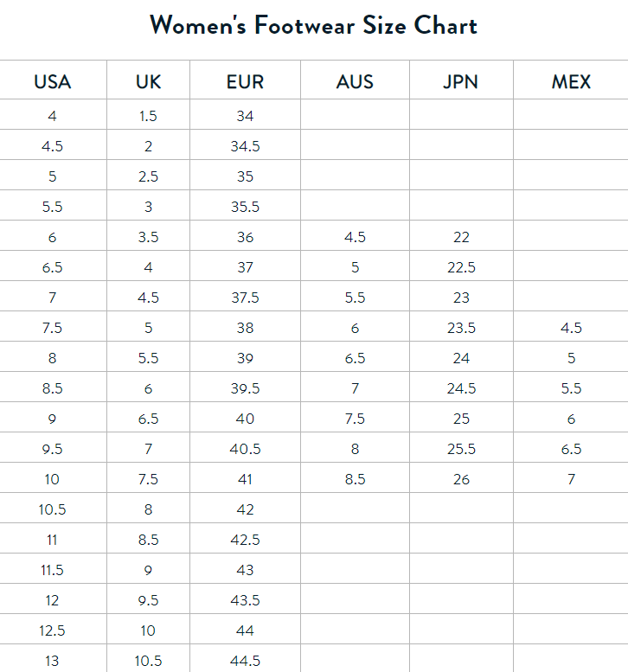Click the AUS column header
628x672 pixels.
click(355, 82)
